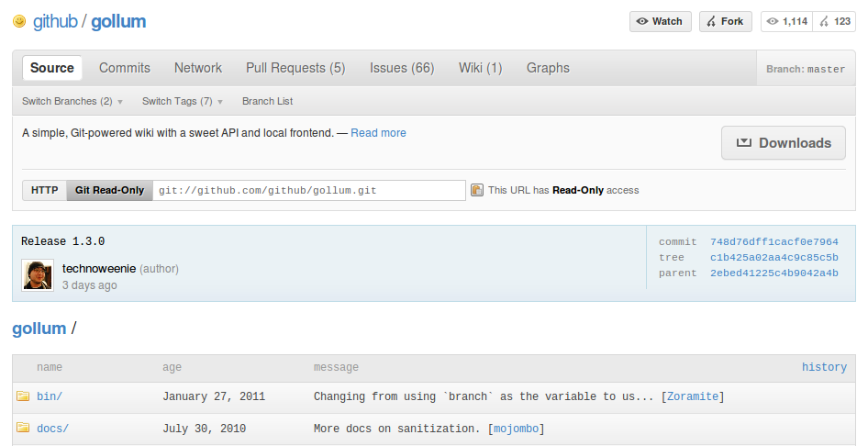Open the Graphs tab
Screen dimensions: 868x446
tap(548, 68)
